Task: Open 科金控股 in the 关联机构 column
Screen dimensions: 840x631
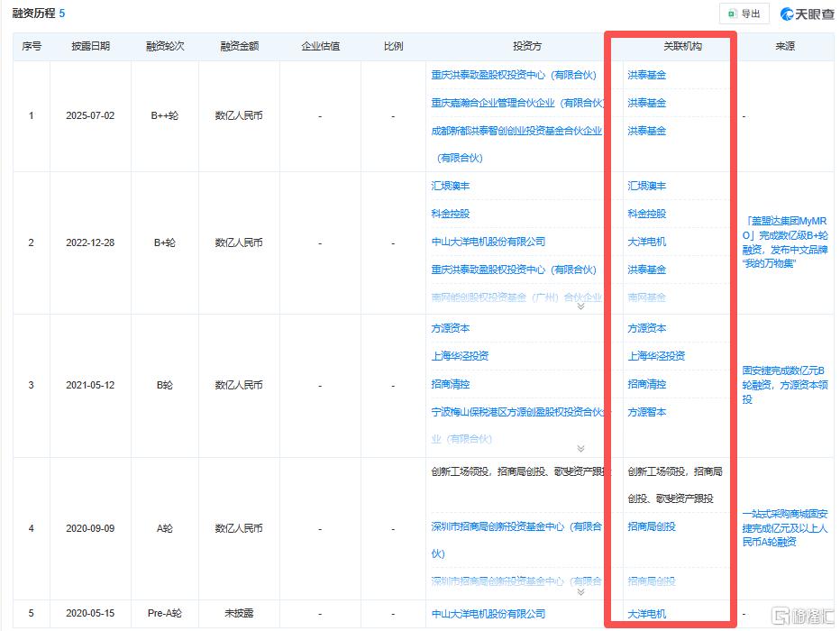Action: [646, 214]
